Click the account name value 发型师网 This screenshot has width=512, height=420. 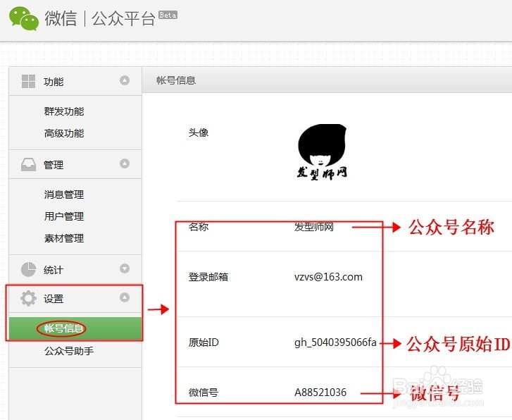point(314,227)
